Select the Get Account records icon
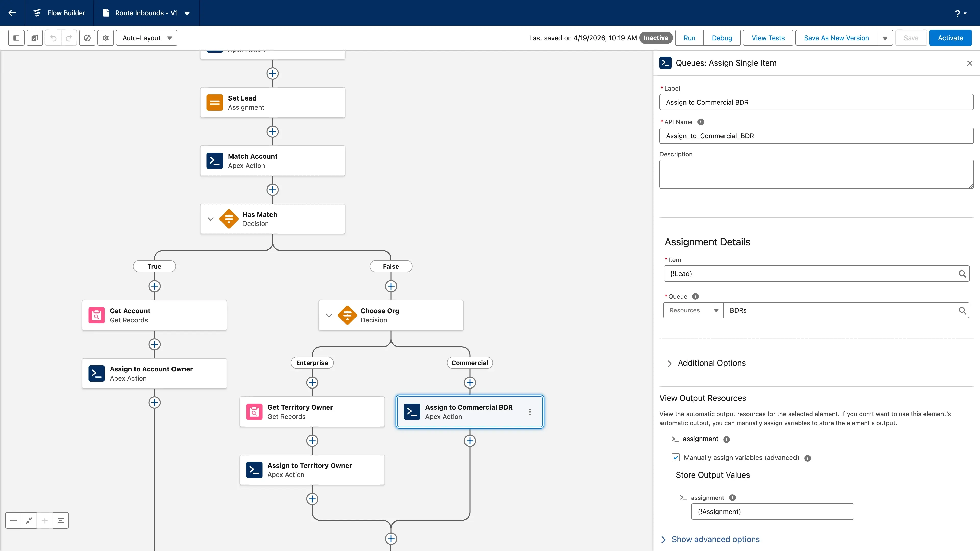The height and width of the screenshot is (551, 980). coord(96,315)
